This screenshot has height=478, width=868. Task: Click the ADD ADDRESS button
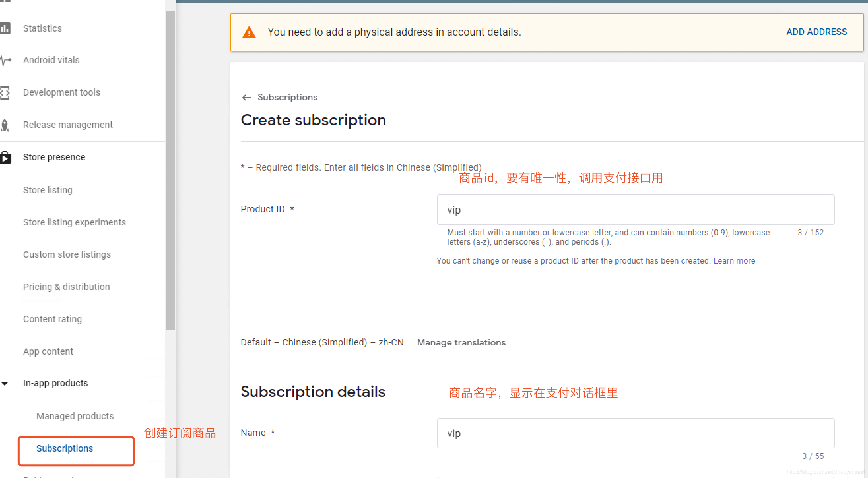[817, 32]
